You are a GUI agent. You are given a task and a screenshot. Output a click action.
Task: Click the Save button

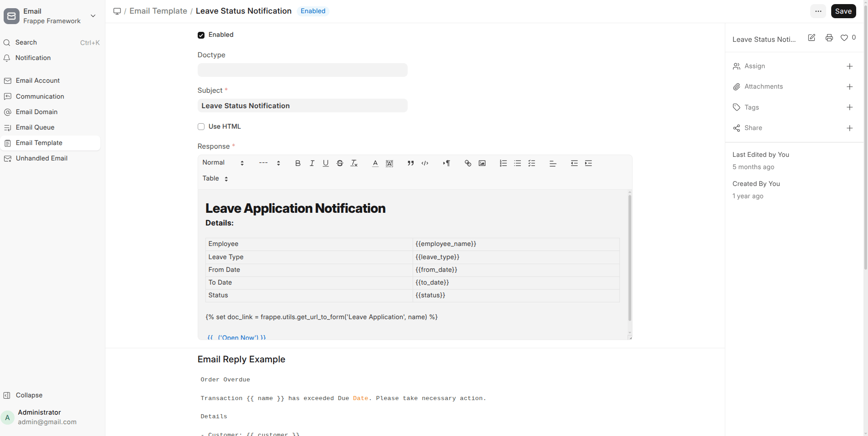click(843, 11)
